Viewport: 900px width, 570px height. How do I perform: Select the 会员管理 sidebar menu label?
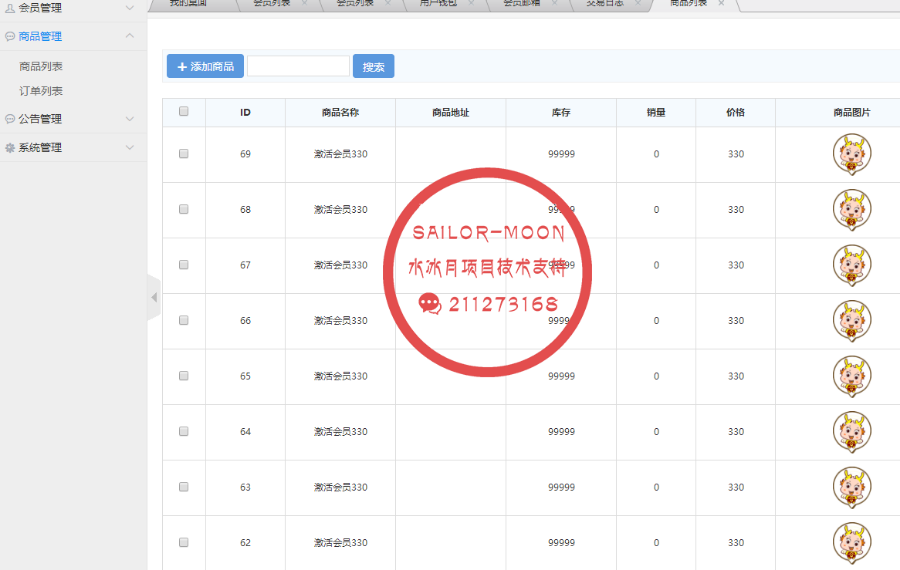pyautogui.click(x=40, y=8)
